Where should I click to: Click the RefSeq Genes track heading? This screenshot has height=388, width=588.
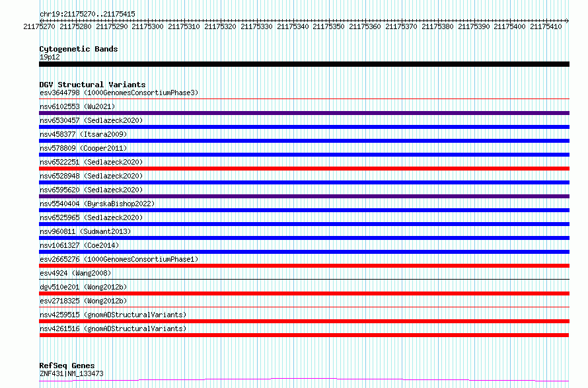pyautogui.click(x=67, y=366)
